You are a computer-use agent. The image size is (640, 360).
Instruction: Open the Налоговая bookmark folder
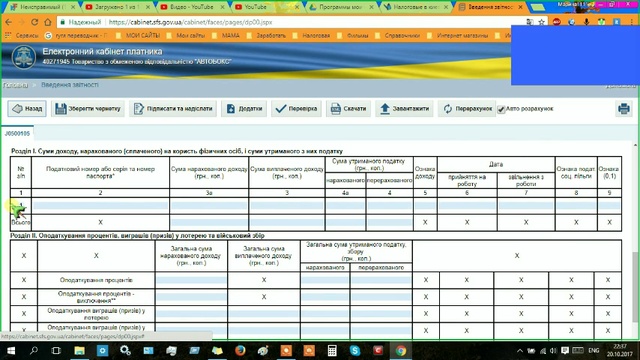pyautogui.click(x=311, y=36)
